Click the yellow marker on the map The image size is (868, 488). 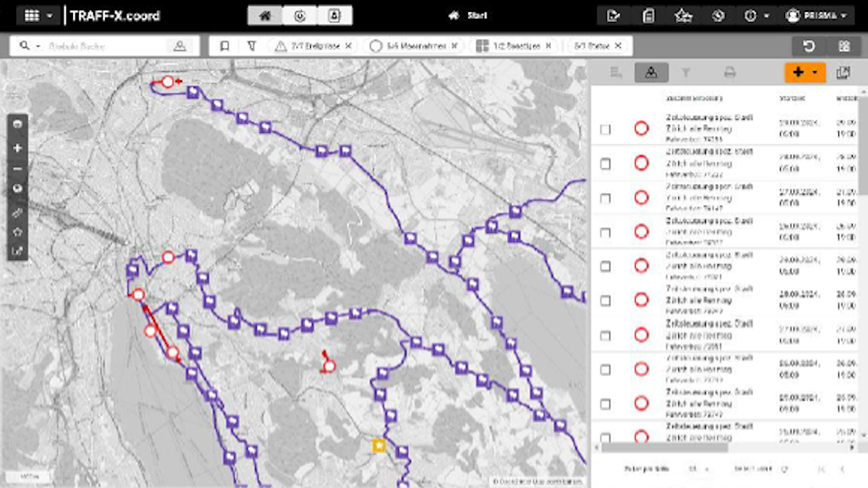(x=379, y=445)
